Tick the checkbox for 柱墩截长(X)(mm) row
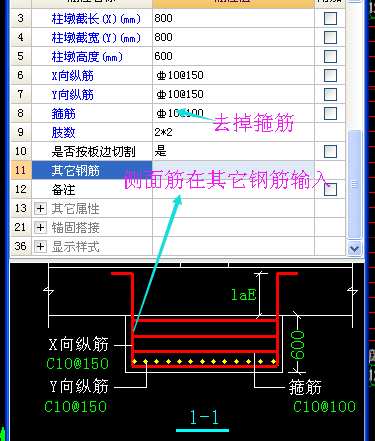Screen dimensions: 375x441 pos(330,18)
